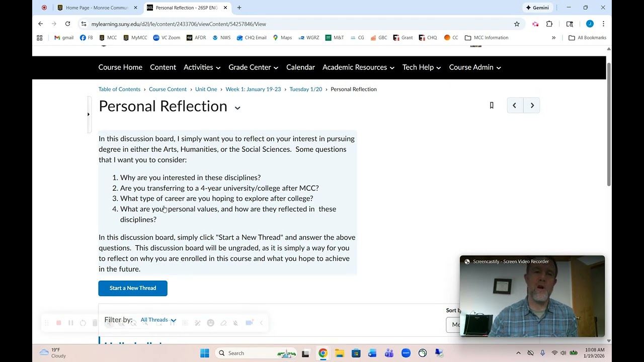
Task: Go to Unit One breadcrumb
Action: [x=206, y=89]
